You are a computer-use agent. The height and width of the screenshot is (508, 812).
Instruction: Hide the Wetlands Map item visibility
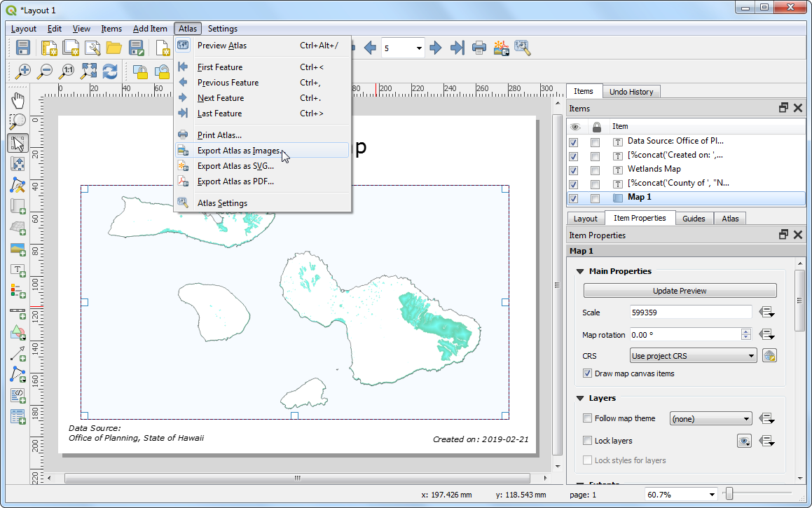tap(574, 169)
